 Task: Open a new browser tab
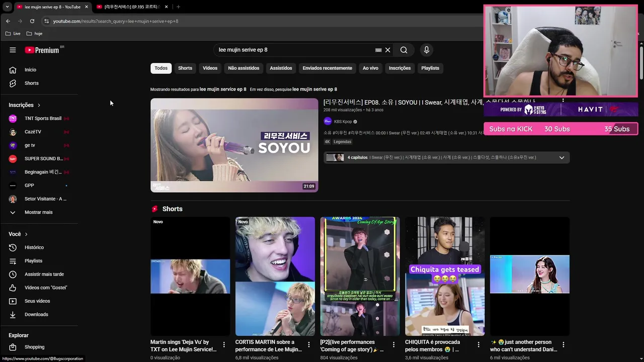coord(178,7)
